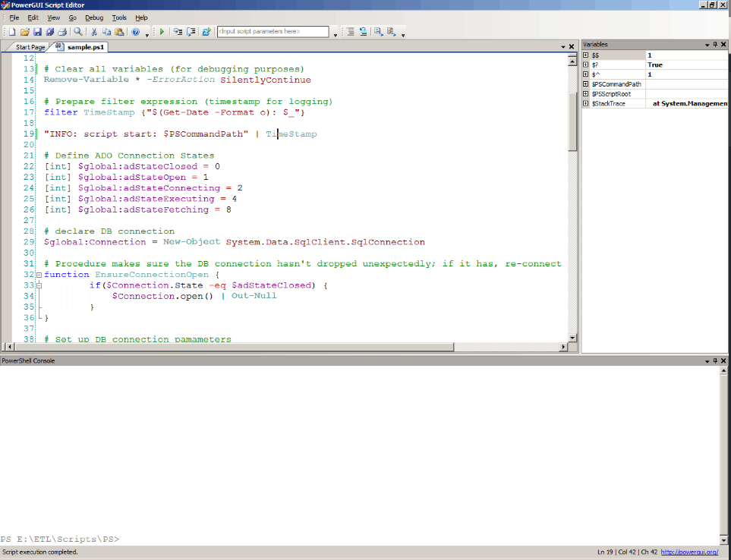
Task: Close the Variables panel
Action: click(x=724, y=45)
